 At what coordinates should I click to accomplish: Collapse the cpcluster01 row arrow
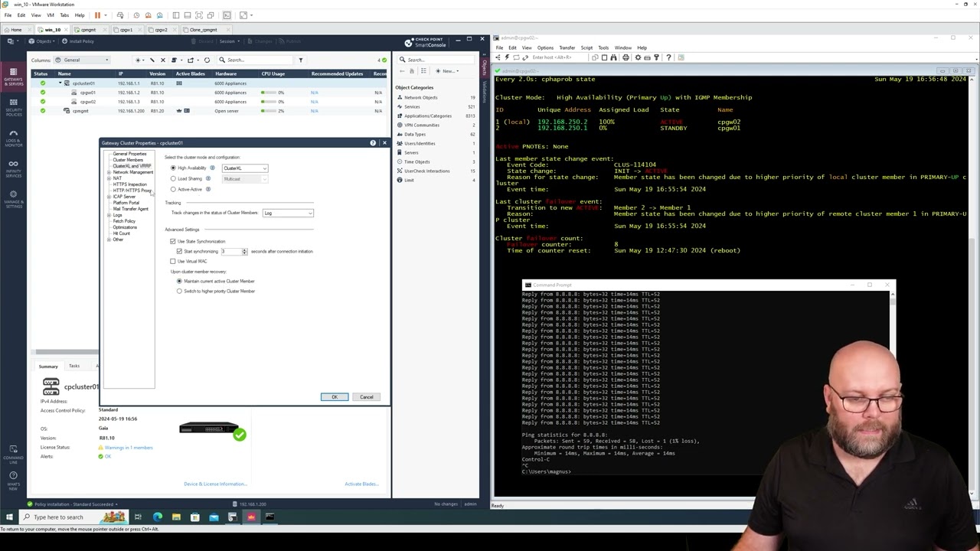[60, 83]
